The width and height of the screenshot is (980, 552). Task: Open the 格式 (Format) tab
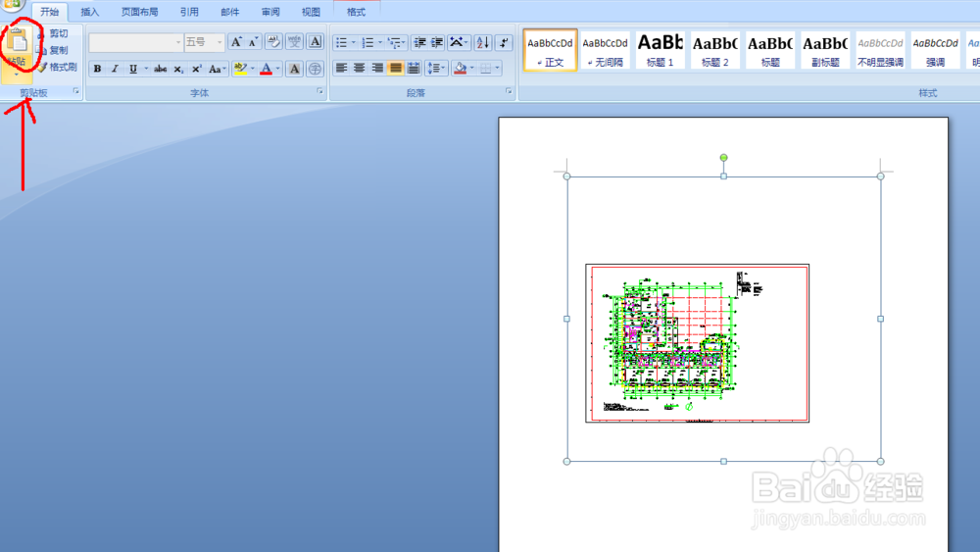click(x=357, y=12)
